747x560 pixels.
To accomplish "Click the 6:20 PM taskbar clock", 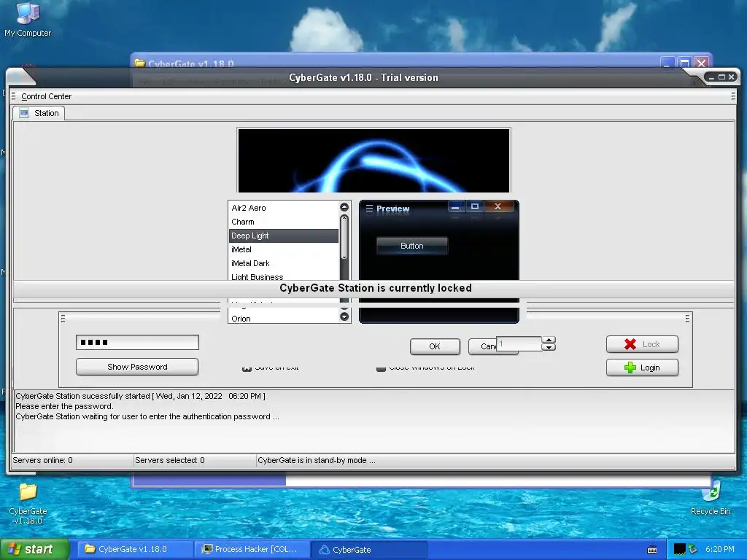I will click(719, 549).
